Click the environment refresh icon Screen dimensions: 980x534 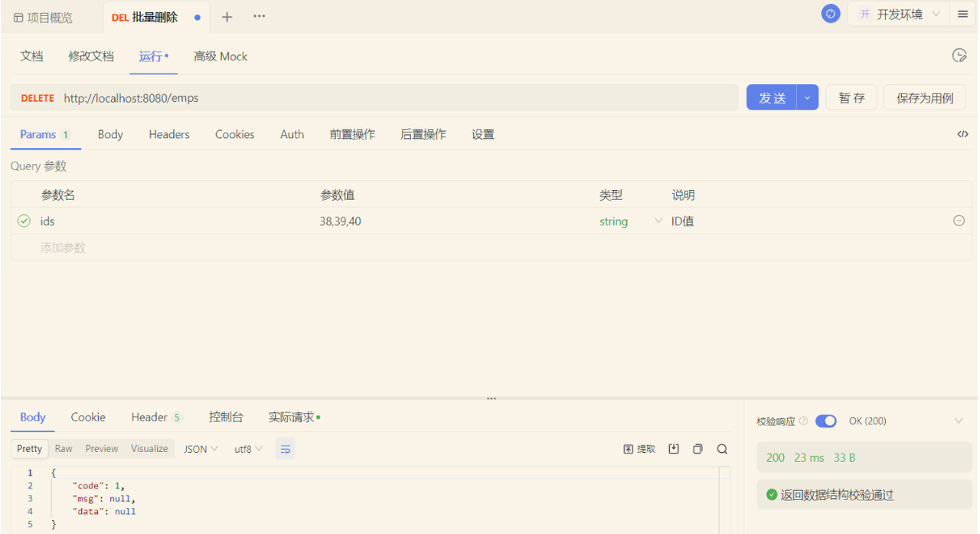[831, 13]
